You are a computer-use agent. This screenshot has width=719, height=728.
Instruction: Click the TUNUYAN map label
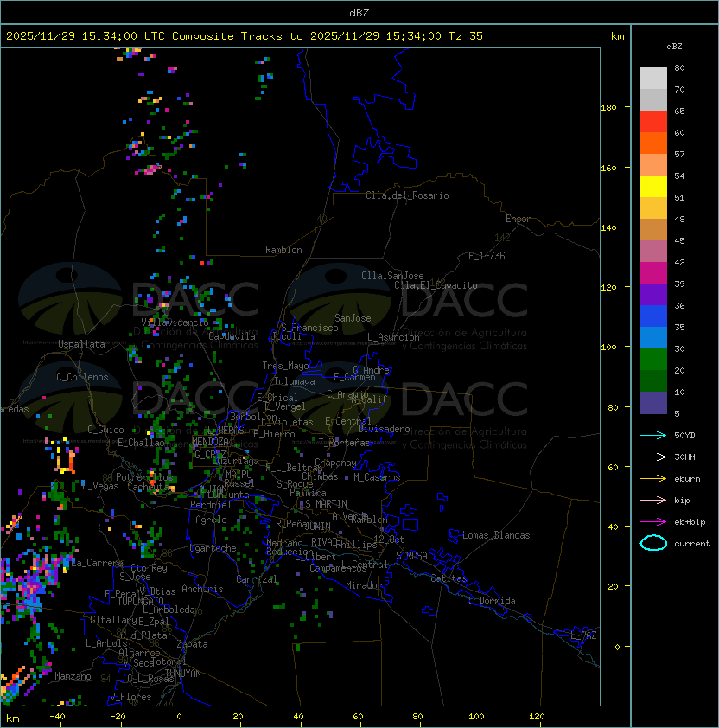pos(183,674)
